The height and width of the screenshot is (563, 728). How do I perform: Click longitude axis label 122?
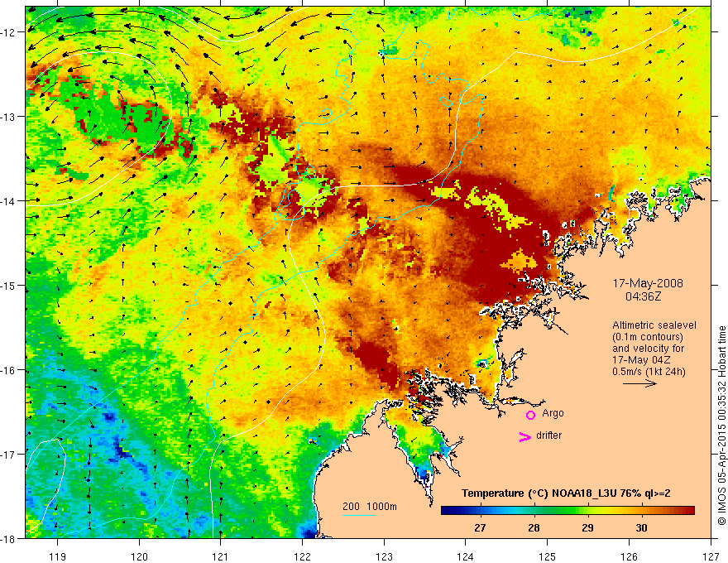tap(302, 556)
